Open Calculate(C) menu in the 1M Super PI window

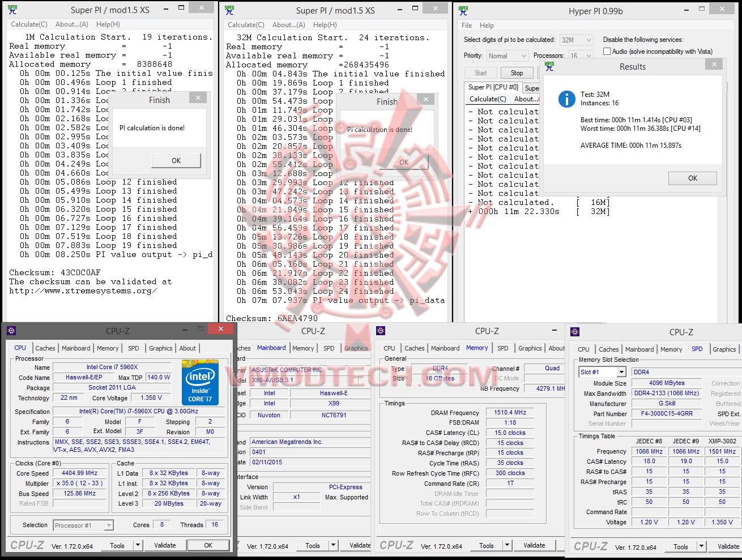[29, 24]
